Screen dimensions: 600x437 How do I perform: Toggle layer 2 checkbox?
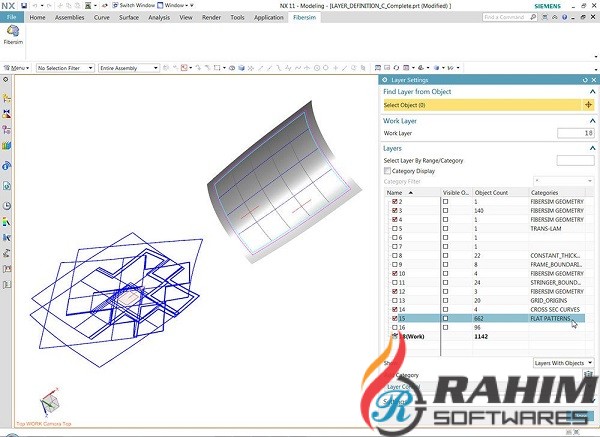click(395, 202)
